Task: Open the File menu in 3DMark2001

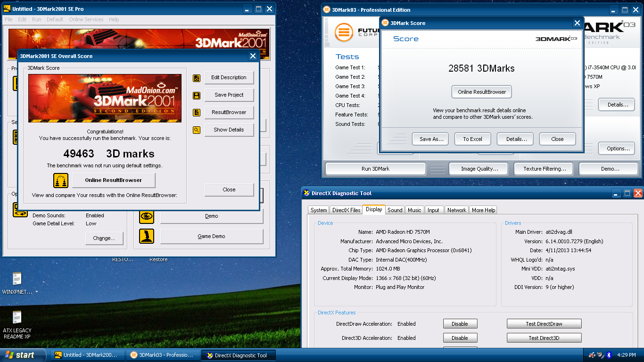Action: point(9,19)
